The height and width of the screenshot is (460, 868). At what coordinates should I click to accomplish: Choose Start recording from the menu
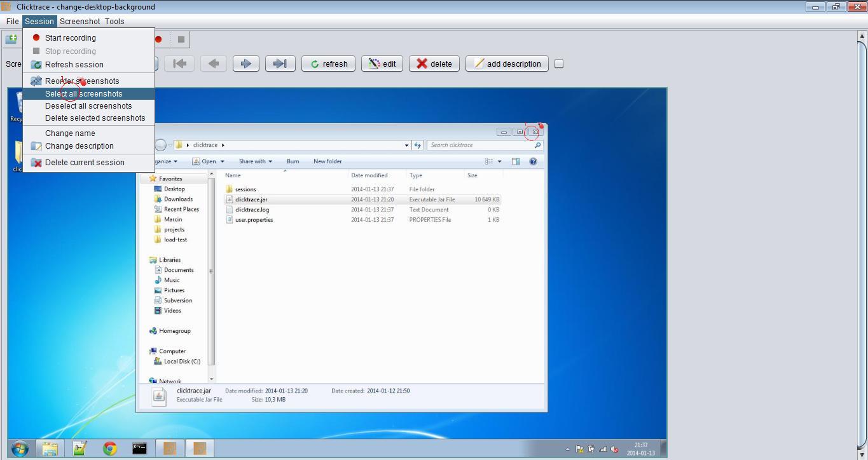pos(89,37)
